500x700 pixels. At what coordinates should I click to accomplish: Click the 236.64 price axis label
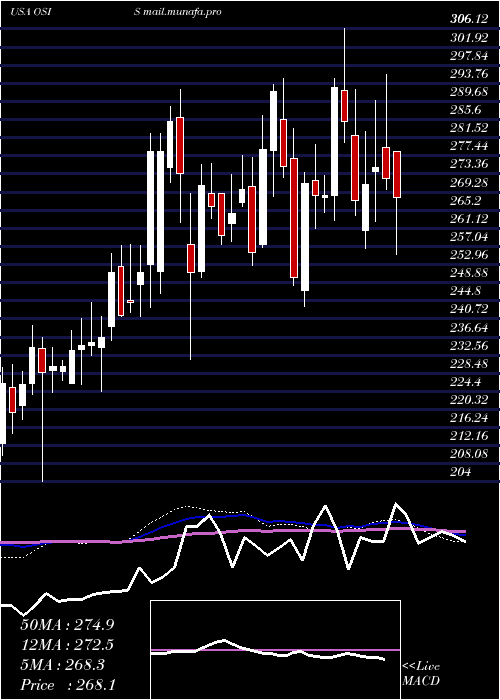(469, 328)
